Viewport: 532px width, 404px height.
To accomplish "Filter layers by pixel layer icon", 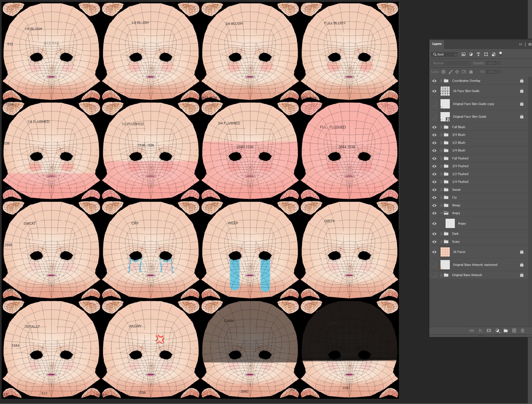I will (x=463, y=54).
